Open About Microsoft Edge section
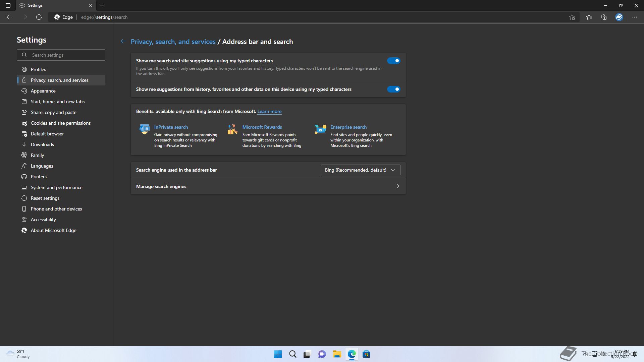Viewport: 644px width, 362px height. click(x=61, y=230)
